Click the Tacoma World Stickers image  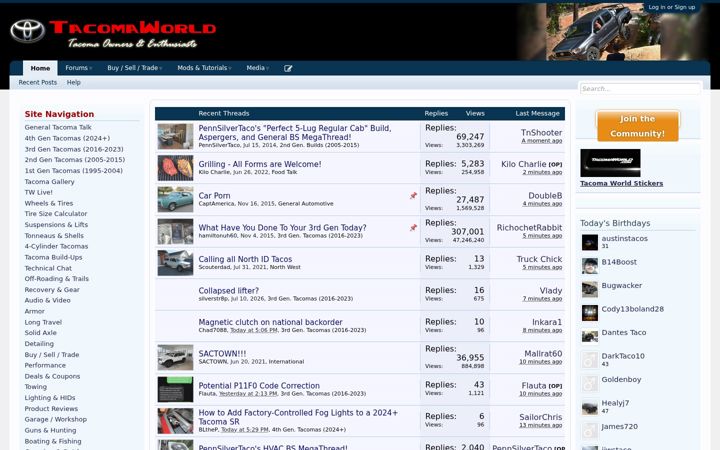click(610, 163)
